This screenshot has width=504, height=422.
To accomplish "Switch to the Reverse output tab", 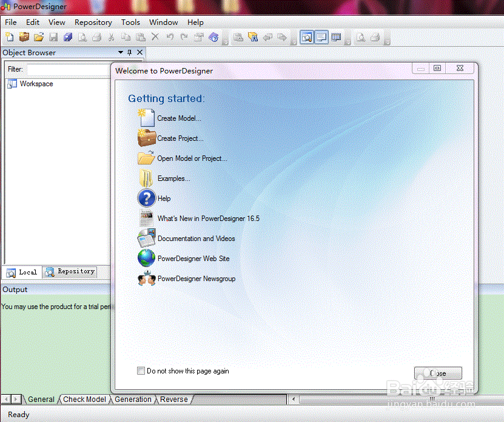I will tap(174, 399).
